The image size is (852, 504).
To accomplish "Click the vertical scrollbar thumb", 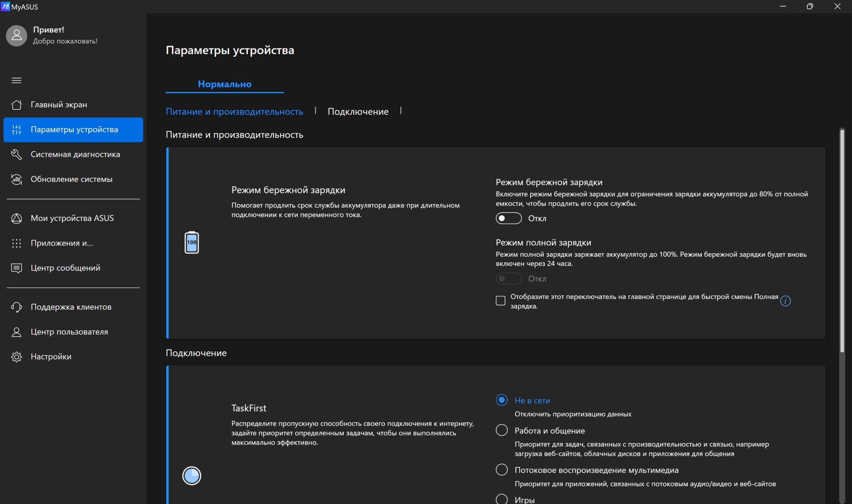I will [842, 241].
